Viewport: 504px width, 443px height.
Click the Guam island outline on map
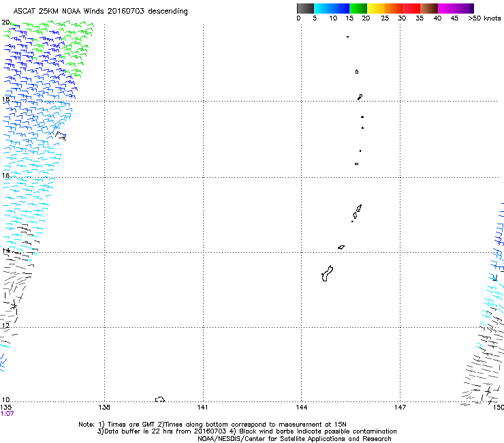327,273
